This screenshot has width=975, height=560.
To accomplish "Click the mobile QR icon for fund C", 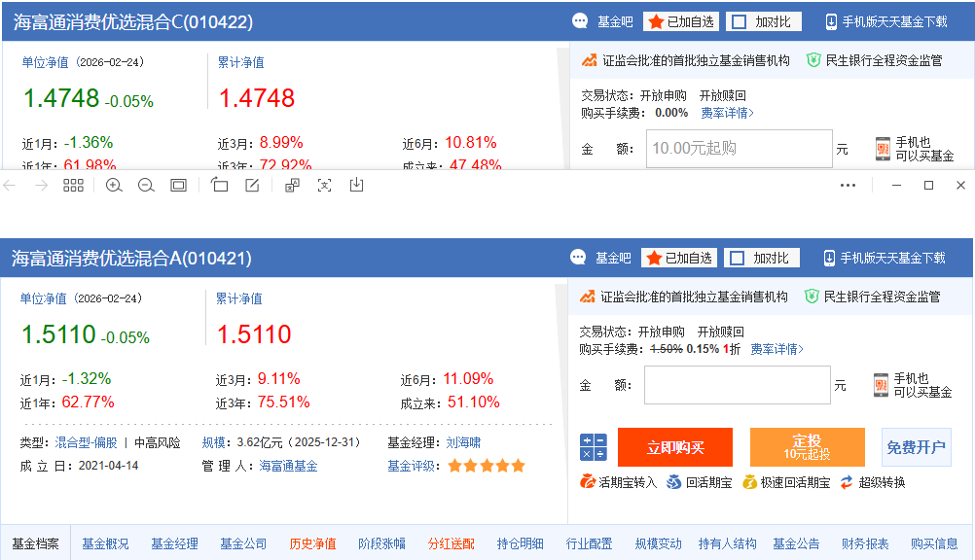I will click(883, 149).
